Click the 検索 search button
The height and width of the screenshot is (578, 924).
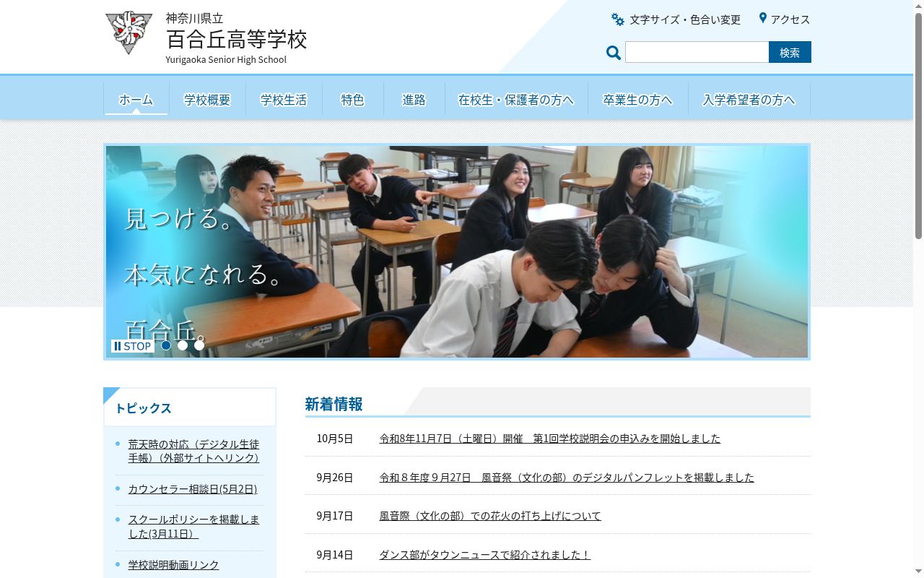[x=790, y=52]
